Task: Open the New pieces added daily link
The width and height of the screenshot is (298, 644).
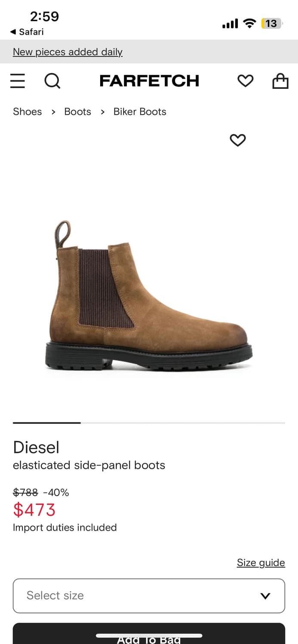Action: (68, 52)
